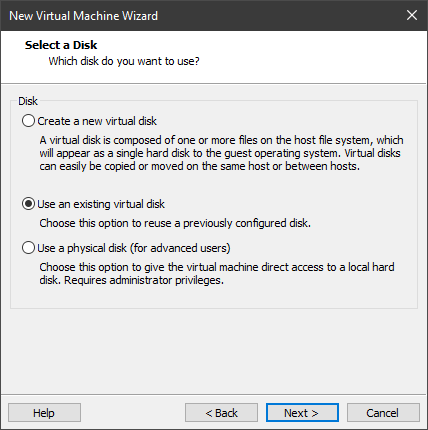Proceed with the Next > button

pyautogui.click(x=302, y=413)
